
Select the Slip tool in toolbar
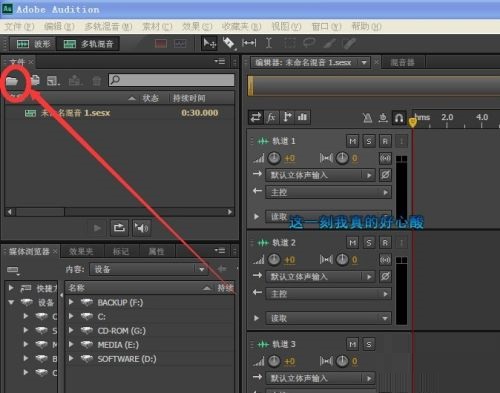coord(249,43)
